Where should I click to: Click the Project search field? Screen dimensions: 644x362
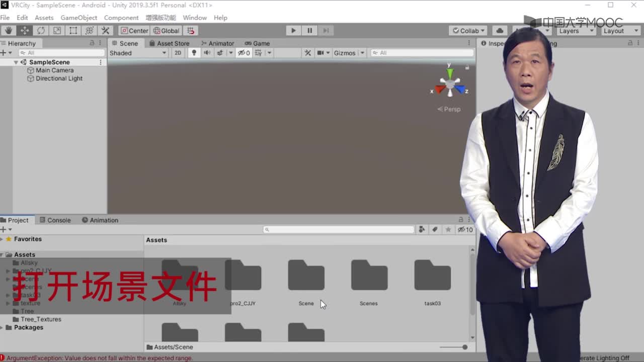point(339,229)
